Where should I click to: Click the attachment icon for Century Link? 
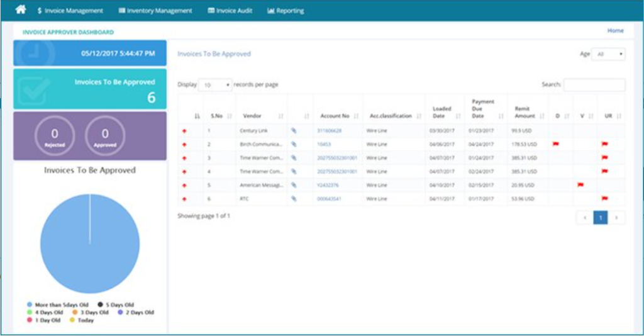click(294, 131)
